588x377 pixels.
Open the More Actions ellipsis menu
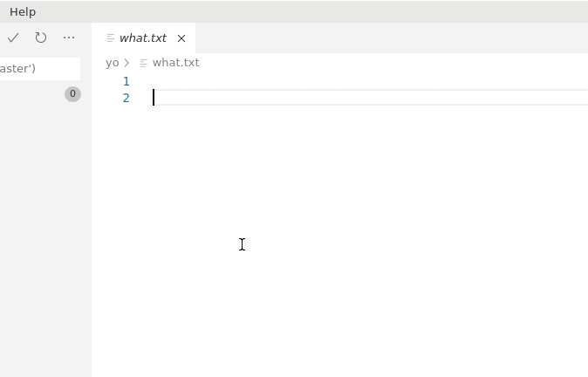tap(69, 38)
